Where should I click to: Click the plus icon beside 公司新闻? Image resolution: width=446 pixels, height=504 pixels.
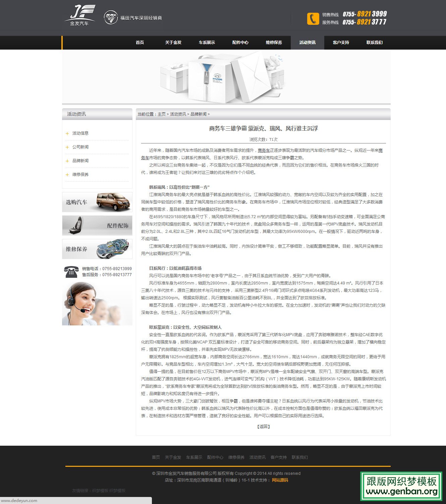(x=67, y=147)
